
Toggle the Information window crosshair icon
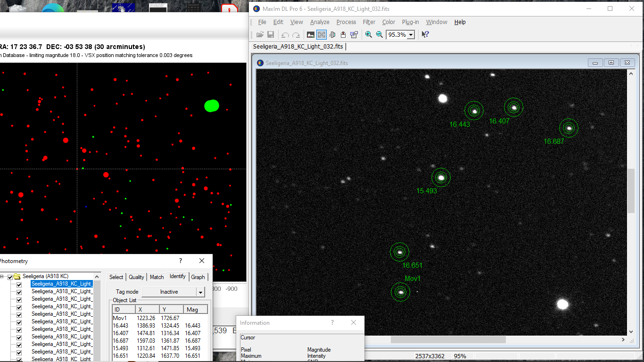[322, 34]
